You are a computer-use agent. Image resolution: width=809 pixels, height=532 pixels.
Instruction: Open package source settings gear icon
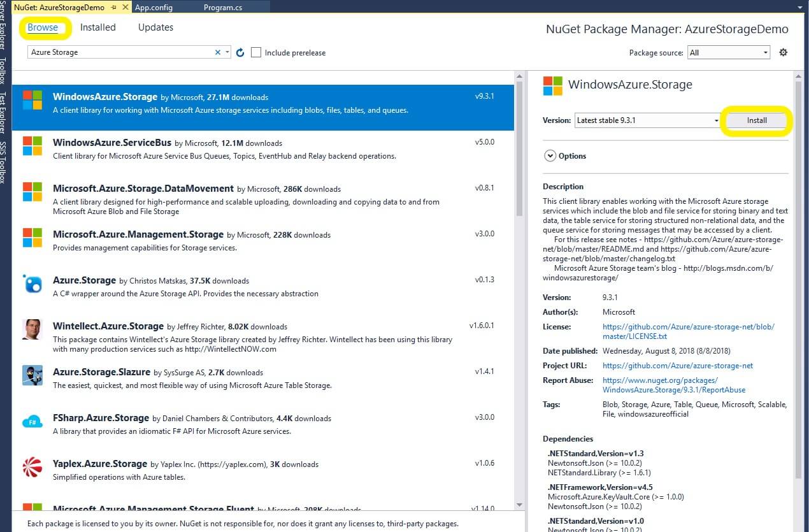click(784, 52)
